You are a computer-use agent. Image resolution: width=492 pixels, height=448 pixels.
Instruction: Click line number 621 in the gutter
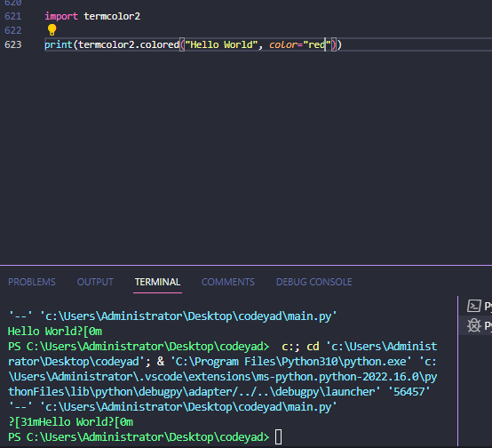[12, 16]
